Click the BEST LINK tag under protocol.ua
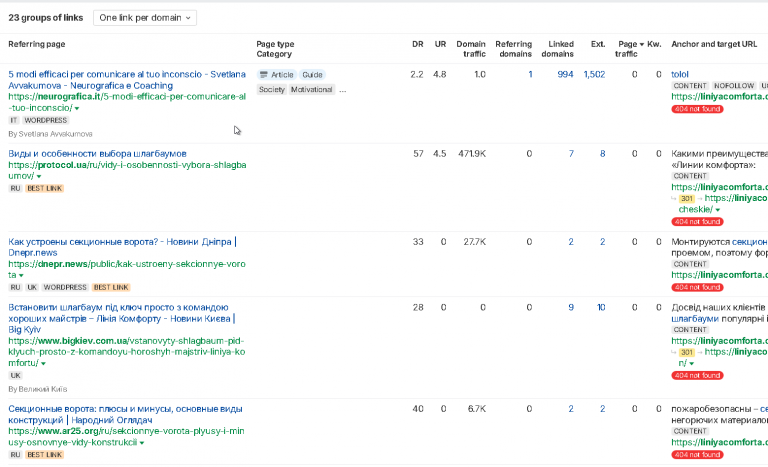The width and height of the screenshot is (768, 467). point(45,188)
